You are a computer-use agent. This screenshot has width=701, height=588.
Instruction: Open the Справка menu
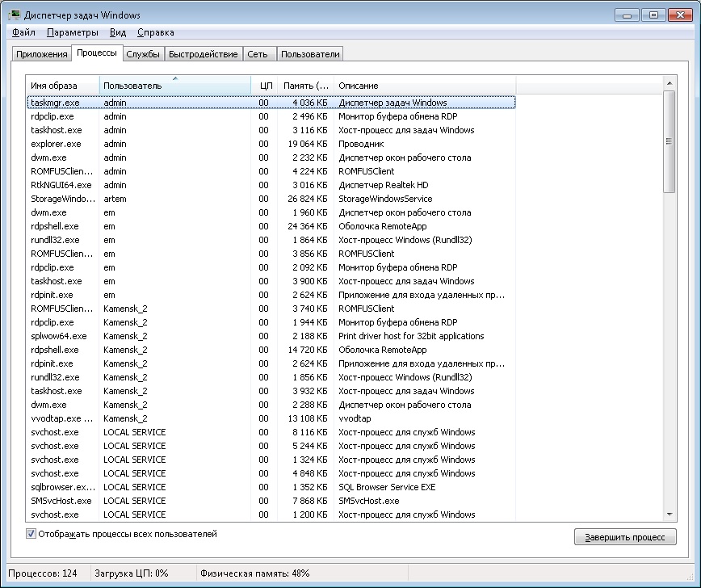point(155,32)
